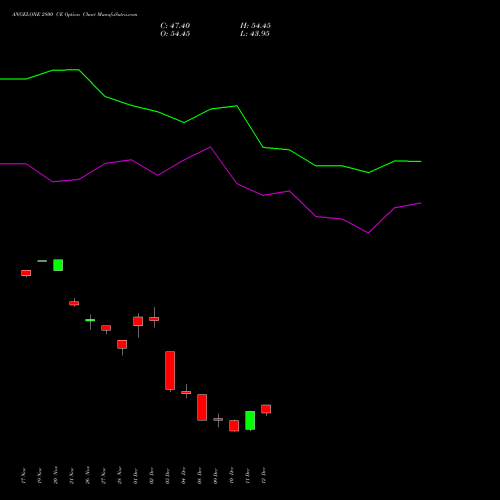Screen dimensions: 500x500
Task: Click the '28 Nov' date label
Action: (x=119, y=476)
